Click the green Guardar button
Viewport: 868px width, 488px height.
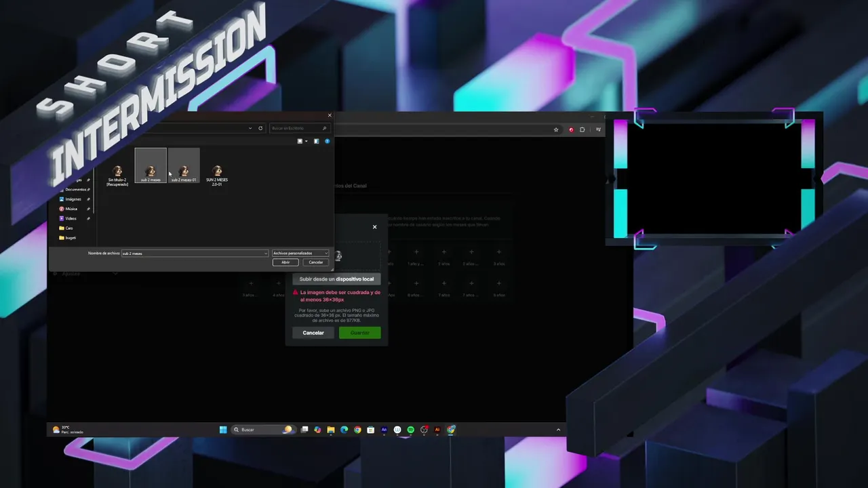tap(359, 333)
